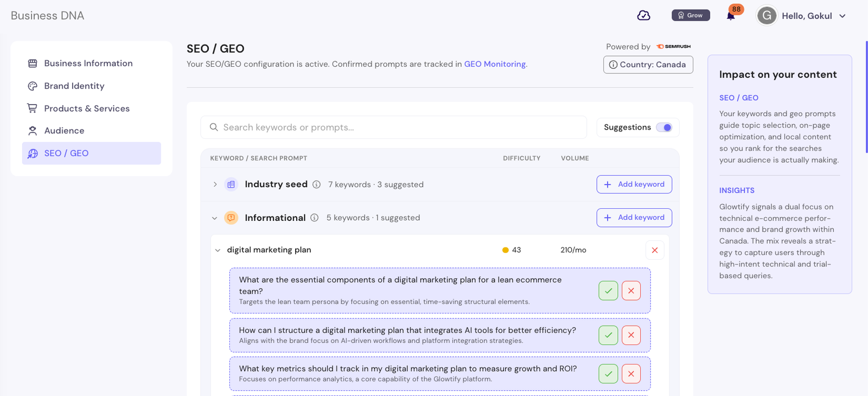Follow the GEO Monitoring link
The width and height of the screenshot is (868, 396).
[495, 64]
